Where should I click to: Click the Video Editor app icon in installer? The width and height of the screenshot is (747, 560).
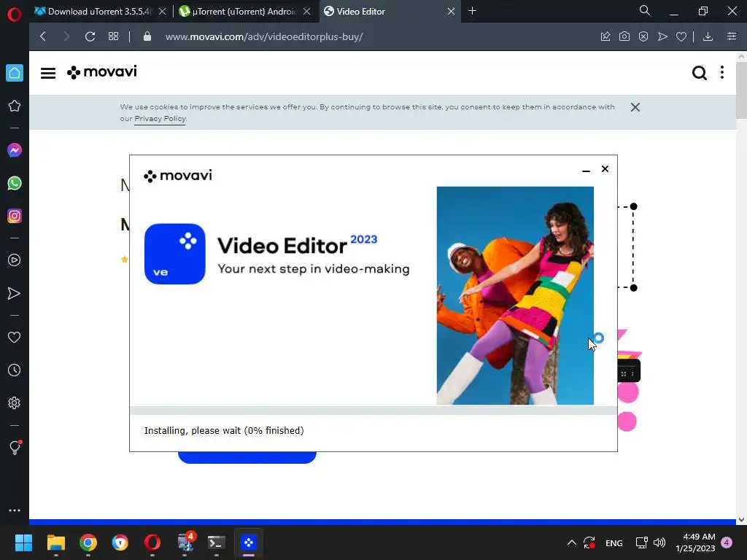coord(175,254)
